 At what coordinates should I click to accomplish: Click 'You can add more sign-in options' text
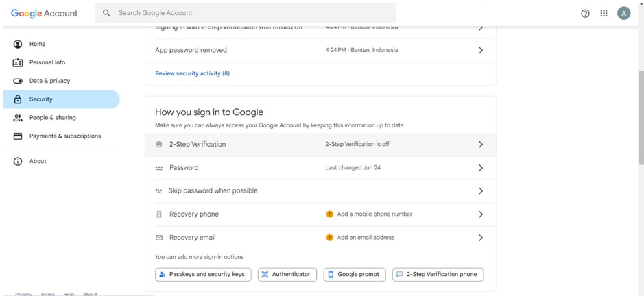click(x=199, y=257)
